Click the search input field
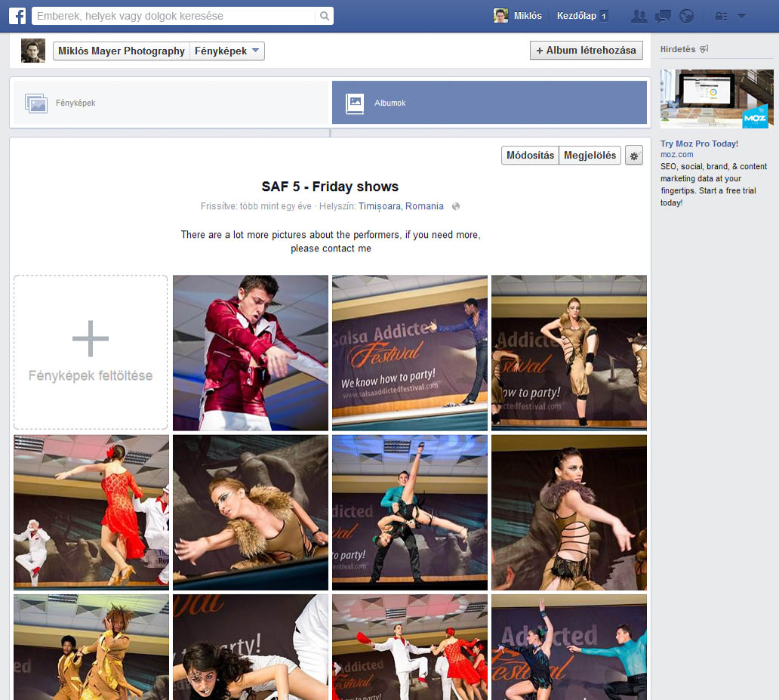Image resolution: width=779 pixels, height=700 pixels. [x=174, y=16]
